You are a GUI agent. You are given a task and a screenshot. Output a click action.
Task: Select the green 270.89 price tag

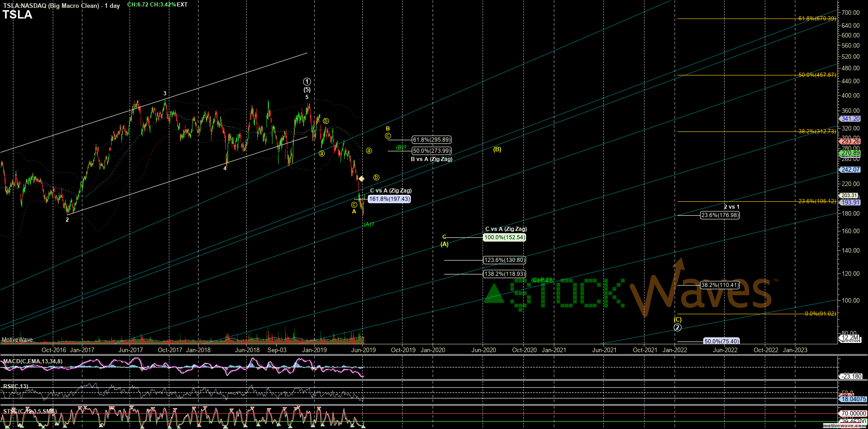point(850,153)
